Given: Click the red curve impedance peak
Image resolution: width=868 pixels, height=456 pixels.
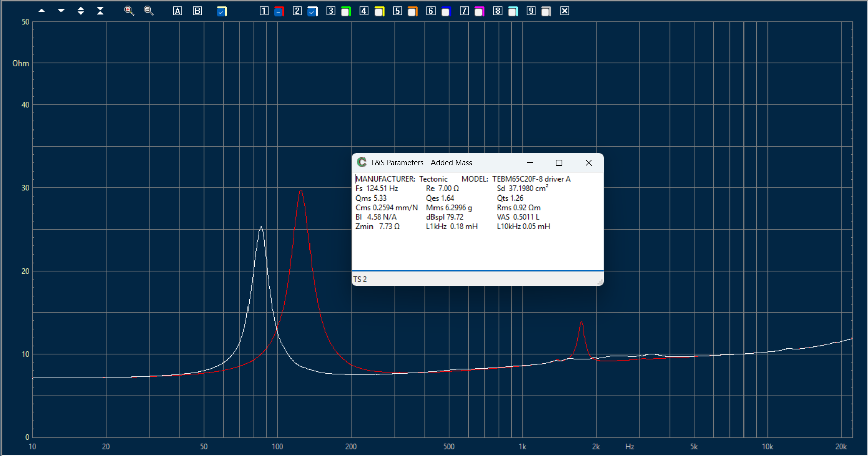Looking at the screenshot, I should pyautogui.click(x=301, y=191).
